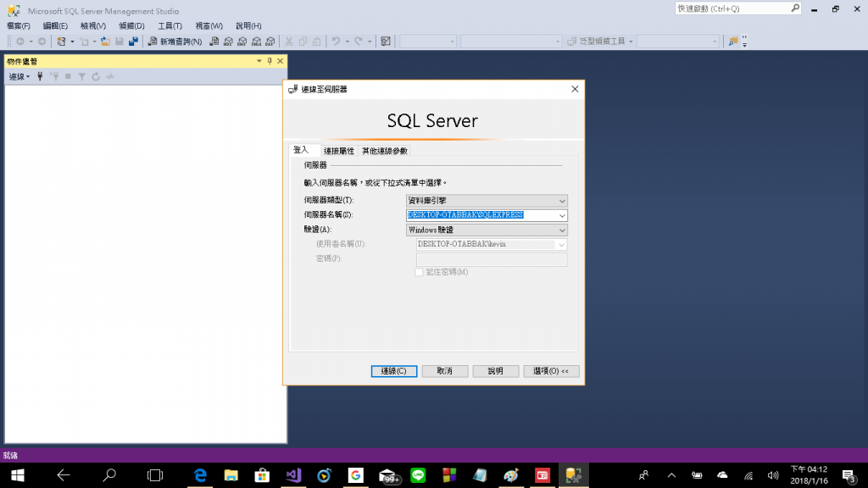Image resolution: width=868 pixels, height=488 pixels.
Task: Open the 工具(T) menu
Action: [170, 26]
